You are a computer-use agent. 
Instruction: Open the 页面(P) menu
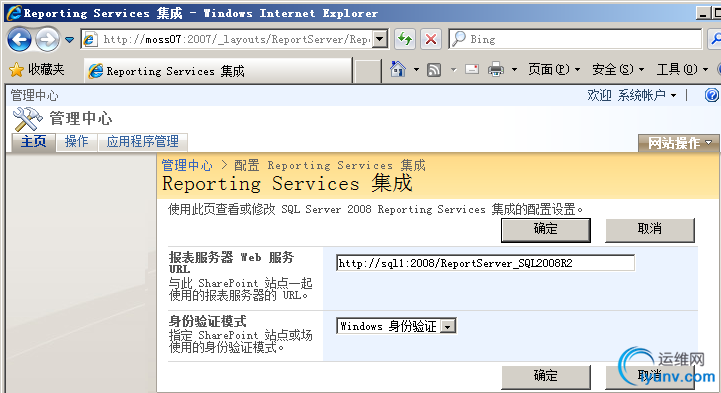(x=554, y=69)
